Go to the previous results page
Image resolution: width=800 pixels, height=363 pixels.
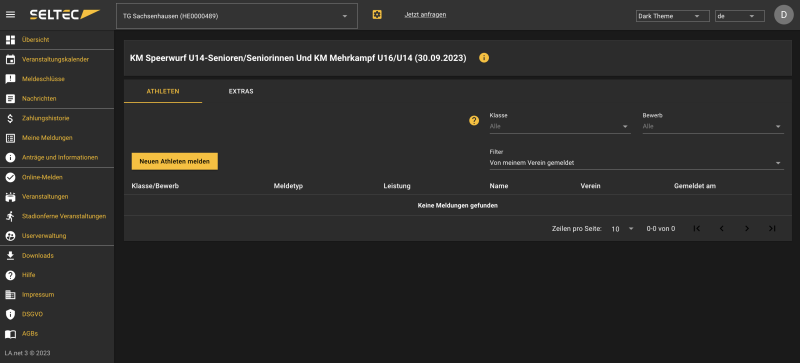coord(721,229)
